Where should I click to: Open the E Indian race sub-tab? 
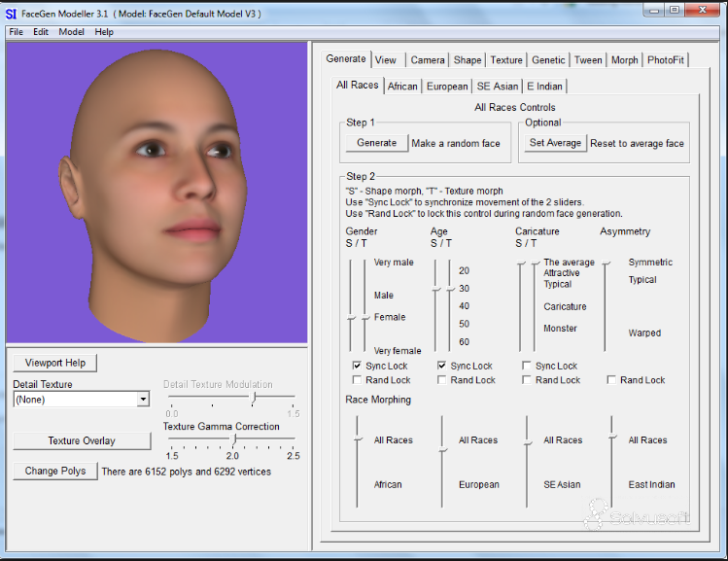[x=544, y=87]
